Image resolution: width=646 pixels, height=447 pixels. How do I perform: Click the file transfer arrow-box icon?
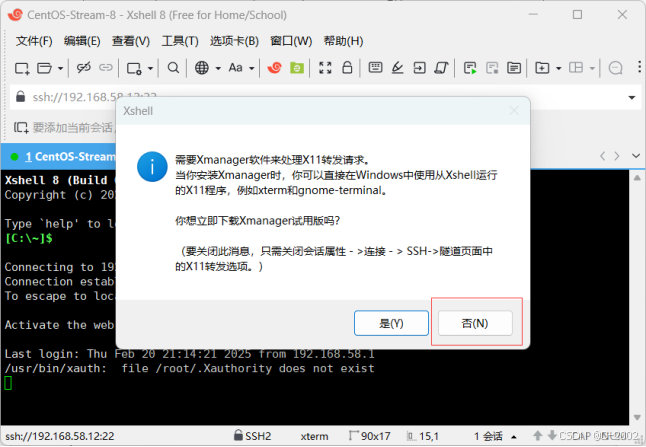point(419,68)
